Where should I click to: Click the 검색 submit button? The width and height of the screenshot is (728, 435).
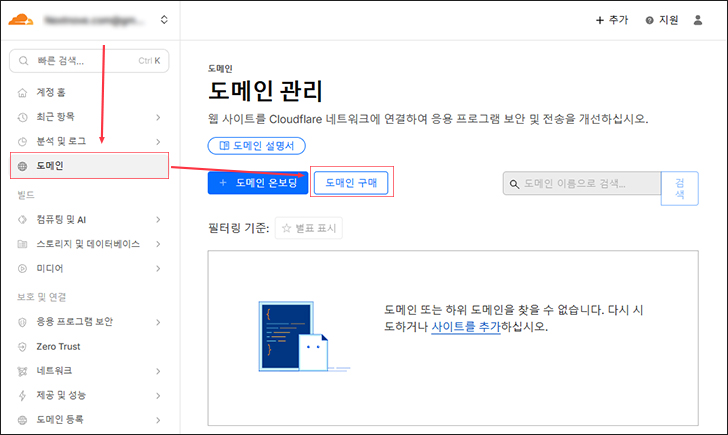tap(680, 188)
